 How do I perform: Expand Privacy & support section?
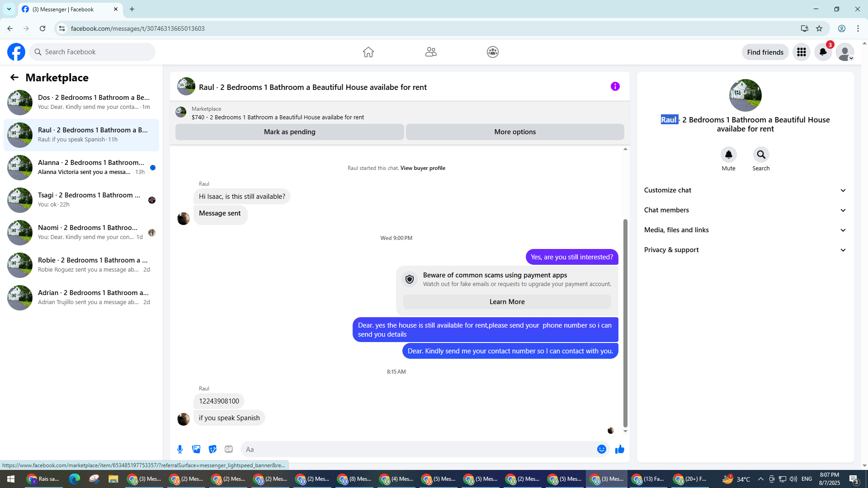pos(745,250)
